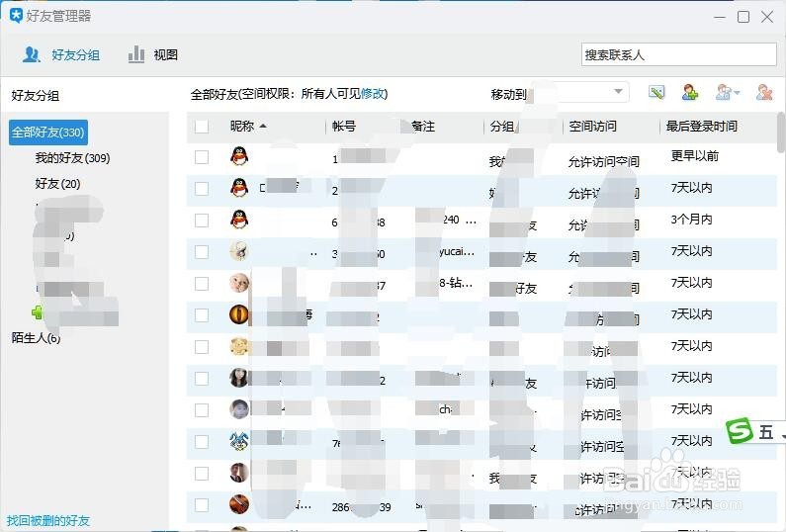This screenshot has width=786, height=532.
Task: Click the people icon beside 好友分组 tab
Action: point(32,54)
